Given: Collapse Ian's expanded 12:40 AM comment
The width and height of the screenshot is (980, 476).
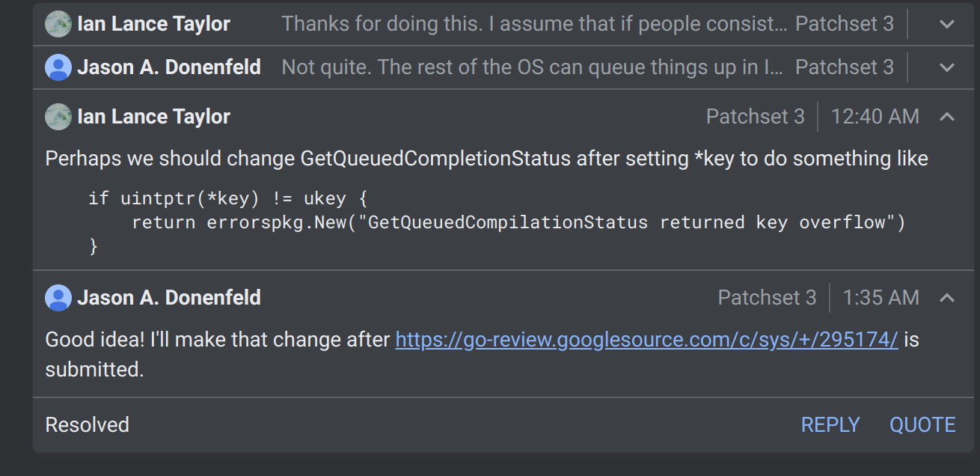Looking at the screenshot, I should tap(947, 117).
